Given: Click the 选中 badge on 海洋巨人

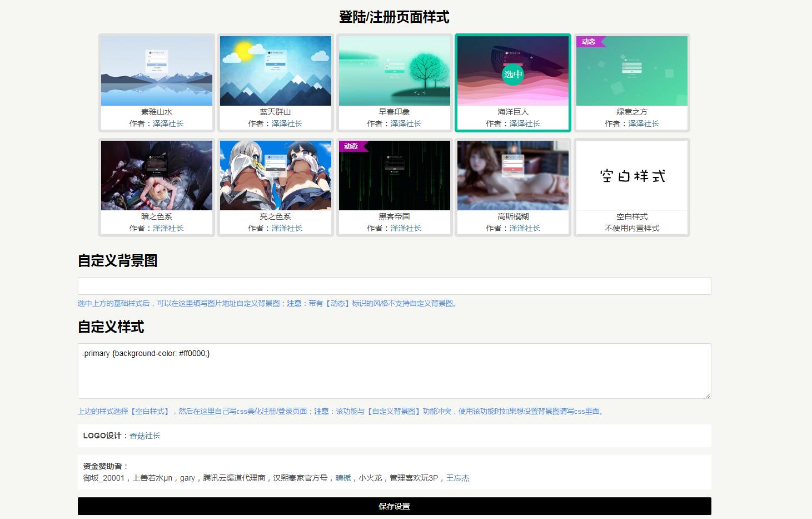Looking at the screenshot, I should coord(513,74).
